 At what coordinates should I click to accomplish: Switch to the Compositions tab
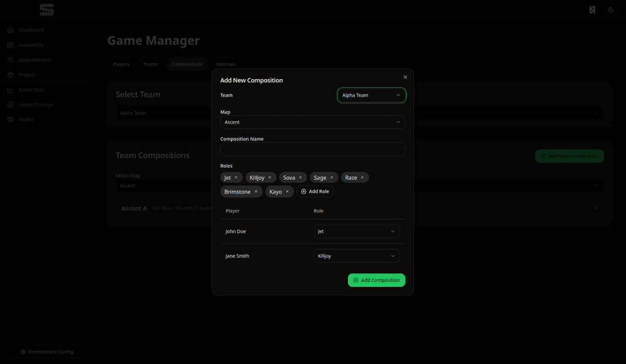click(187, 65)
